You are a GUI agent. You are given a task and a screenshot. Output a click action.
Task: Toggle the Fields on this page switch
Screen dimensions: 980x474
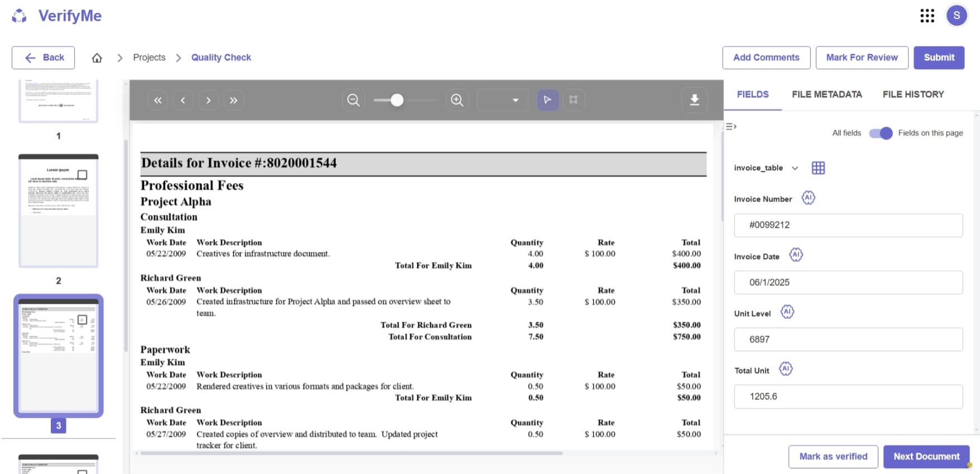point(881,133)
